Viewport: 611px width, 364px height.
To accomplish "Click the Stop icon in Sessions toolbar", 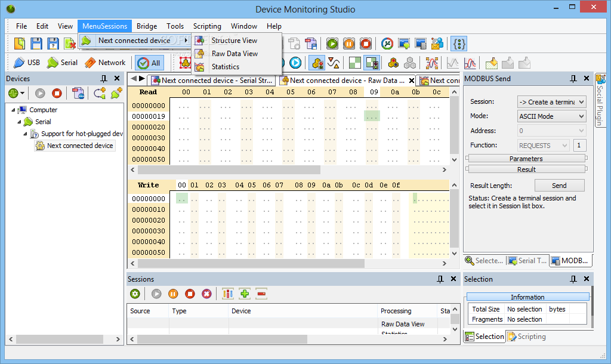I will point(190,294).
